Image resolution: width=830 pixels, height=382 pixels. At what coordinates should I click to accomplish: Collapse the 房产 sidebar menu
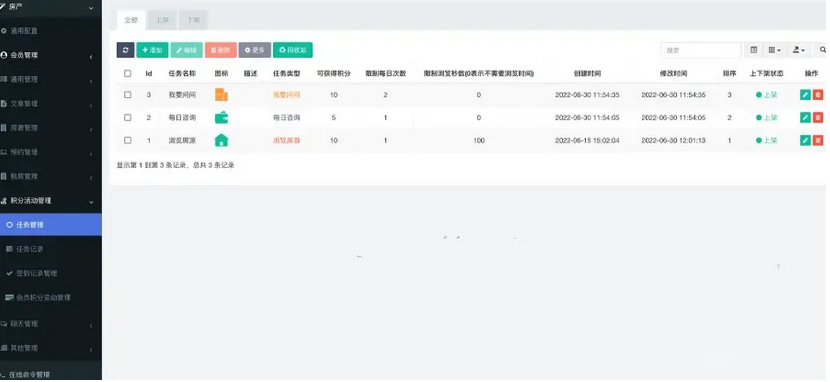(x=91, y=8)
